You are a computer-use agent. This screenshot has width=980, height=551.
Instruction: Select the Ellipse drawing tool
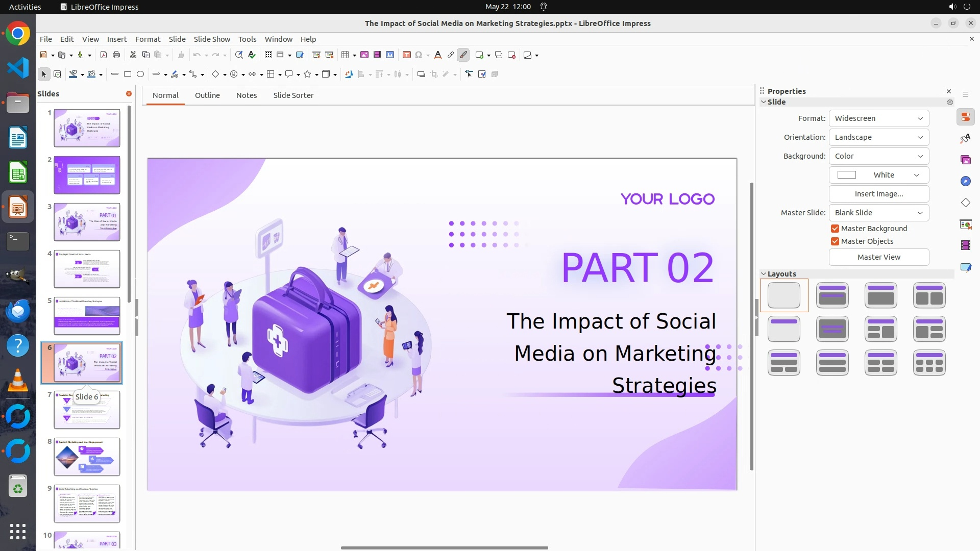140,74
